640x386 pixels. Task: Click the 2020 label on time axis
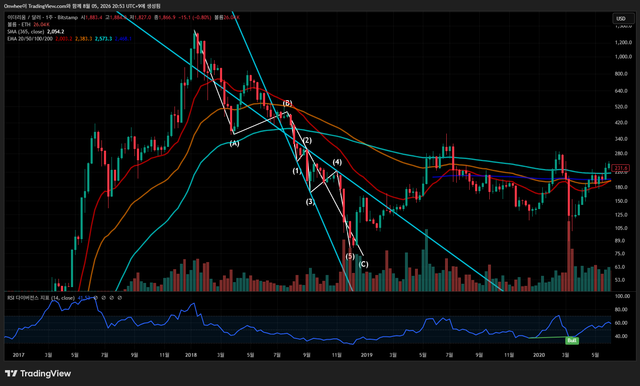point(539,355)
